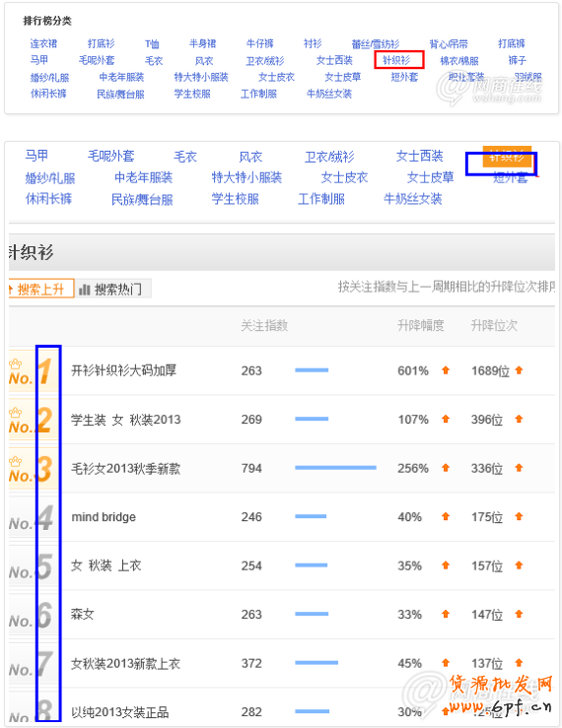Click the value 1689位 in row one
562x728 pixels.
(x=490, y=371)
